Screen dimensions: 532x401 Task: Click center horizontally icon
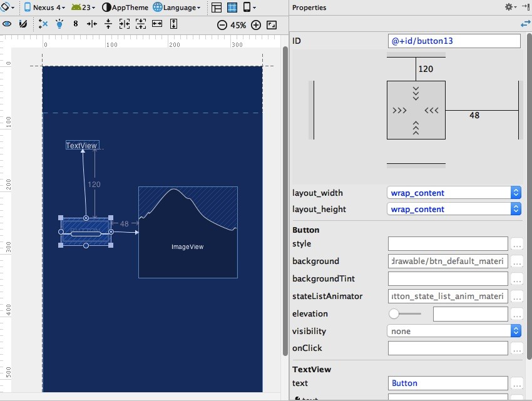pyautogui.click(x=92, y=24)
